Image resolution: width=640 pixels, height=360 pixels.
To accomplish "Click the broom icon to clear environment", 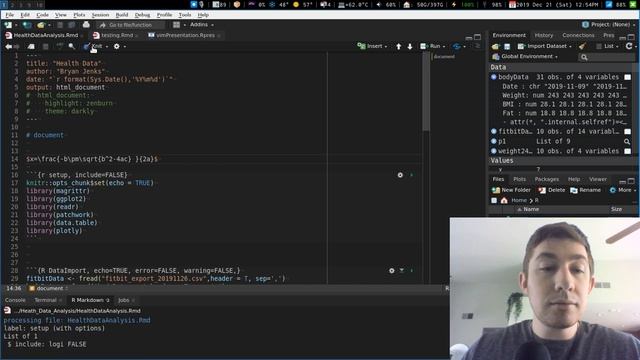I will click(582, 47).
